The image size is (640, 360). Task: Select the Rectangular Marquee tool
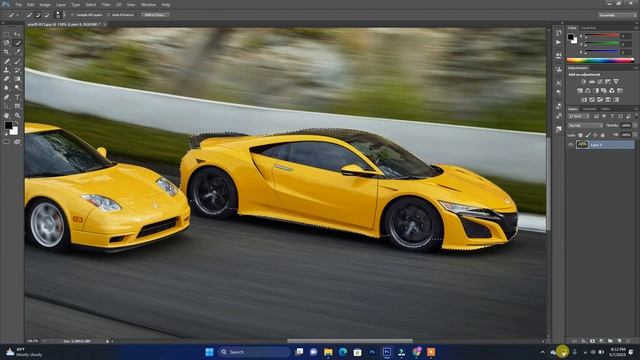coord(7,34)
